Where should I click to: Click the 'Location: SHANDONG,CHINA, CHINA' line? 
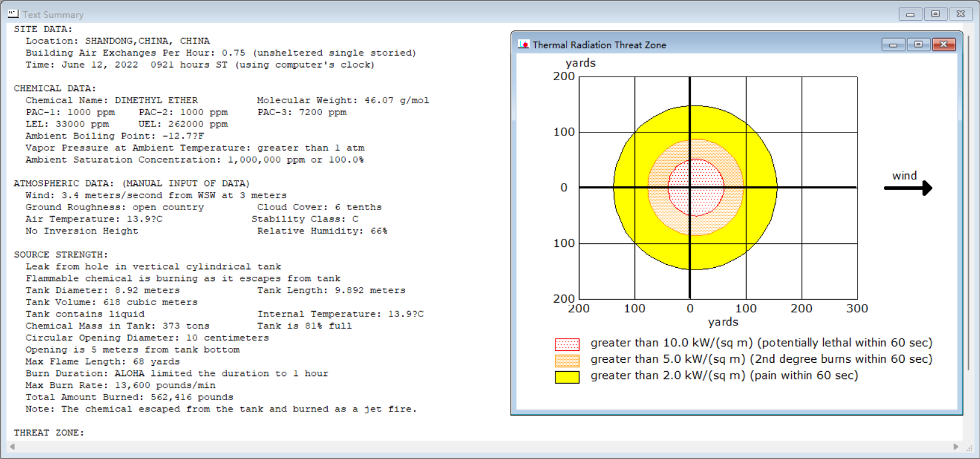tap(118, 41)
